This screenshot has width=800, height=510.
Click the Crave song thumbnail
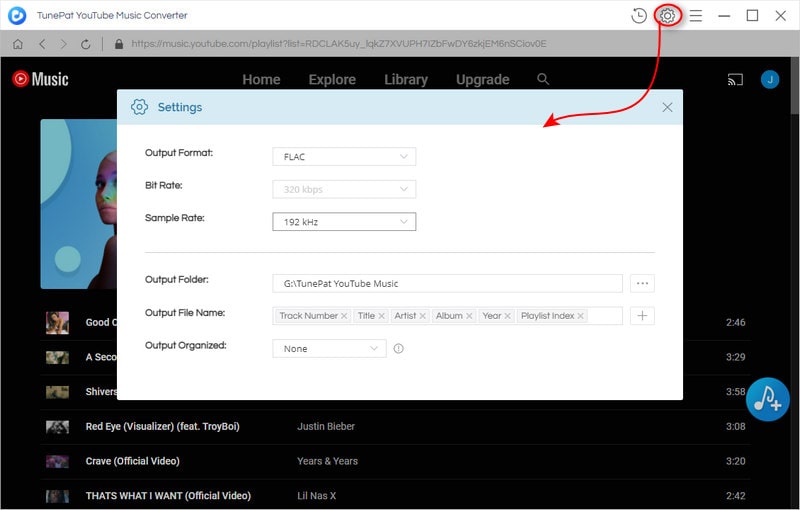[x=58, y=461]
